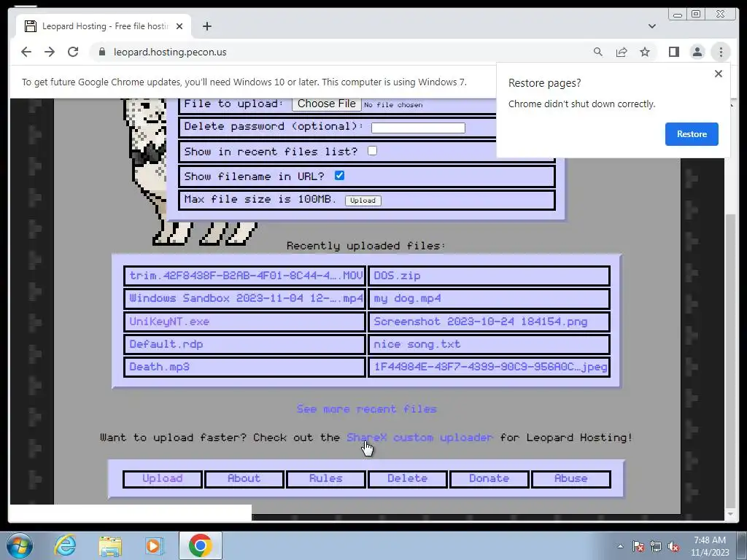The image size is (747, 560).
Task: Open the Chrome three-dot menu
Action: point(721,52)
